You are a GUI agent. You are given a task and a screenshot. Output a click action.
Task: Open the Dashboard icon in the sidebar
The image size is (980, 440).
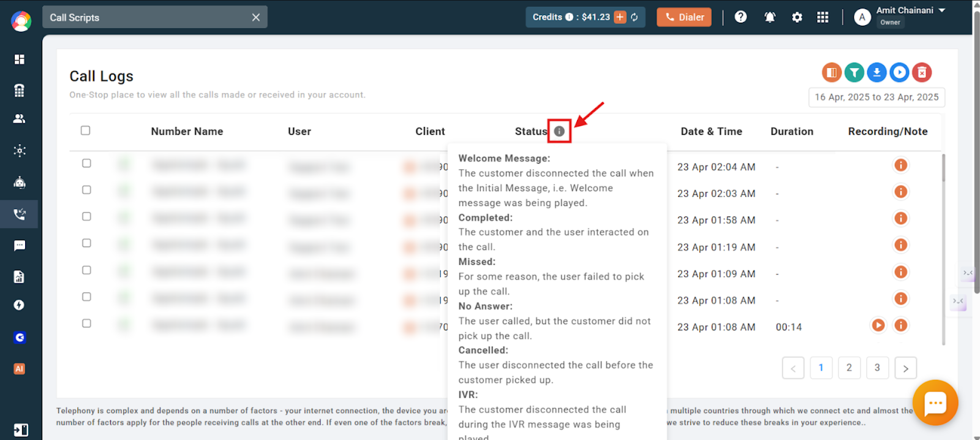20,59
